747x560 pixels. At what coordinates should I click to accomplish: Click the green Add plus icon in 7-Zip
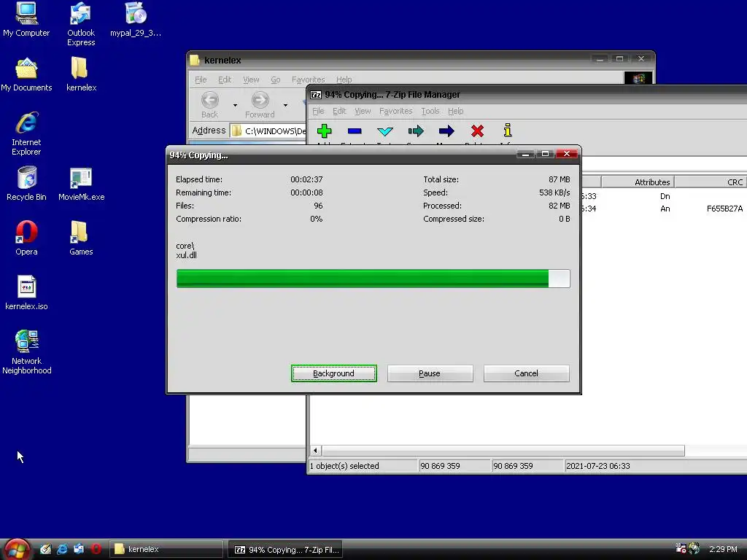tap(324, 131)
